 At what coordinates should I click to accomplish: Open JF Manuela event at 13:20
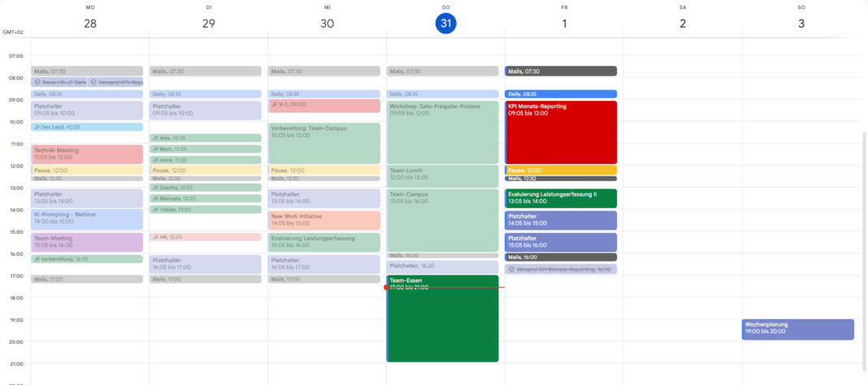(206, 198)
